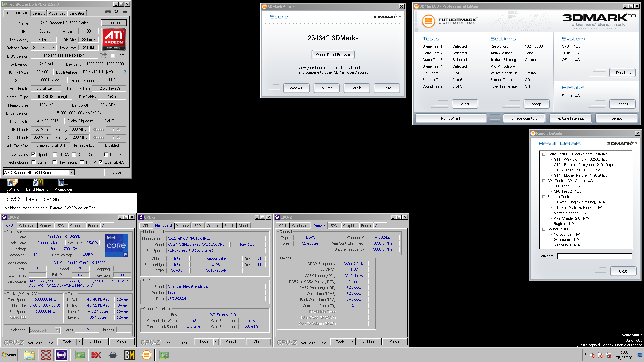Open SPD tab in the leftmost CPU-Z window

[61, 226]
